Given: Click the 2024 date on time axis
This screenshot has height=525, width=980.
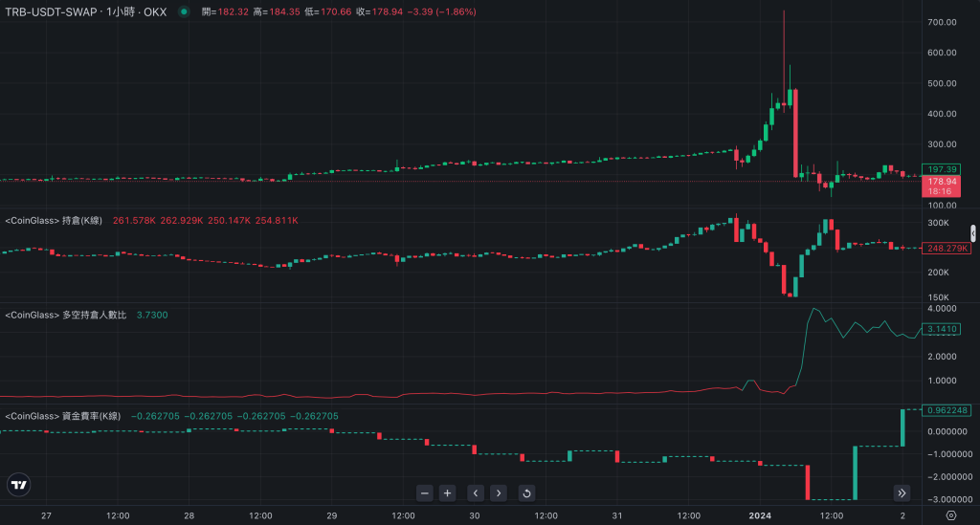Looking at the screenshot, I should coord(761,515).
